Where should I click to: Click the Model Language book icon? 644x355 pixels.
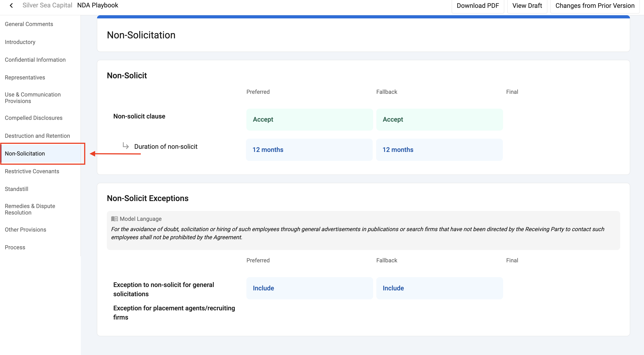[114, 219]
